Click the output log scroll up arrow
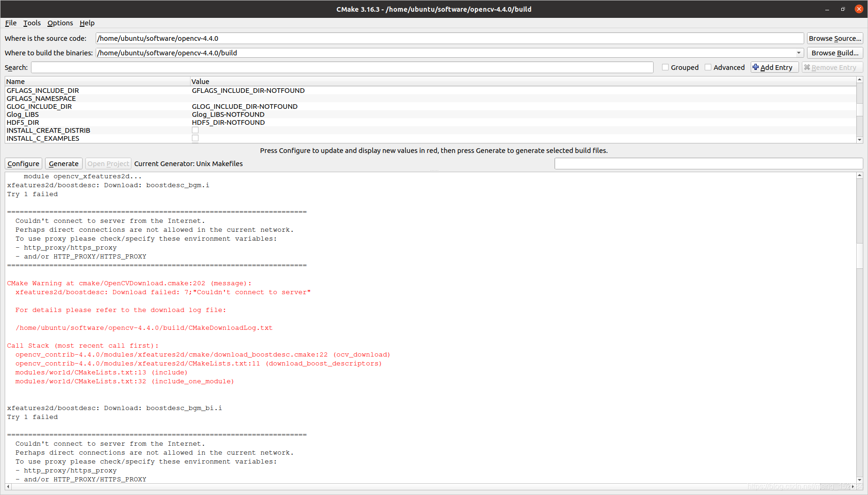Viewport: 868px width, 495px height. [860, 175]
